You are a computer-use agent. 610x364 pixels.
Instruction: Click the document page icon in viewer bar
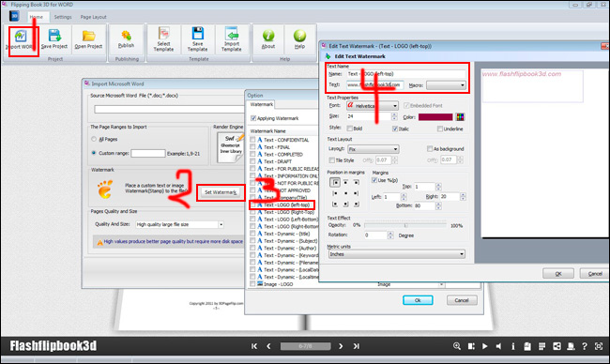(x=527, y=346)
